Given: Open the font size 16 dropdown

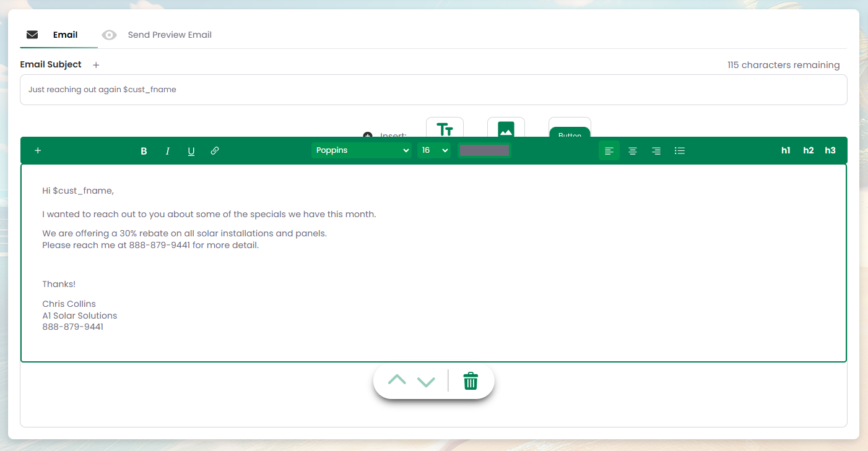Looking at the screenshot, I should pyautogui.click(x=434, y=150).
